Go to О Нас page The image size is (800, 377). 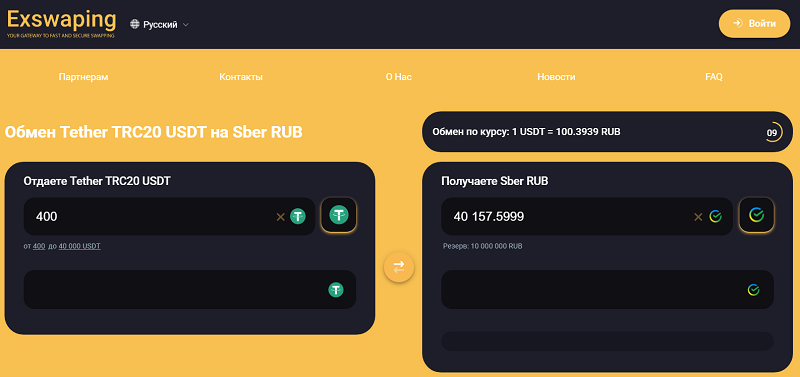(398, 77)
